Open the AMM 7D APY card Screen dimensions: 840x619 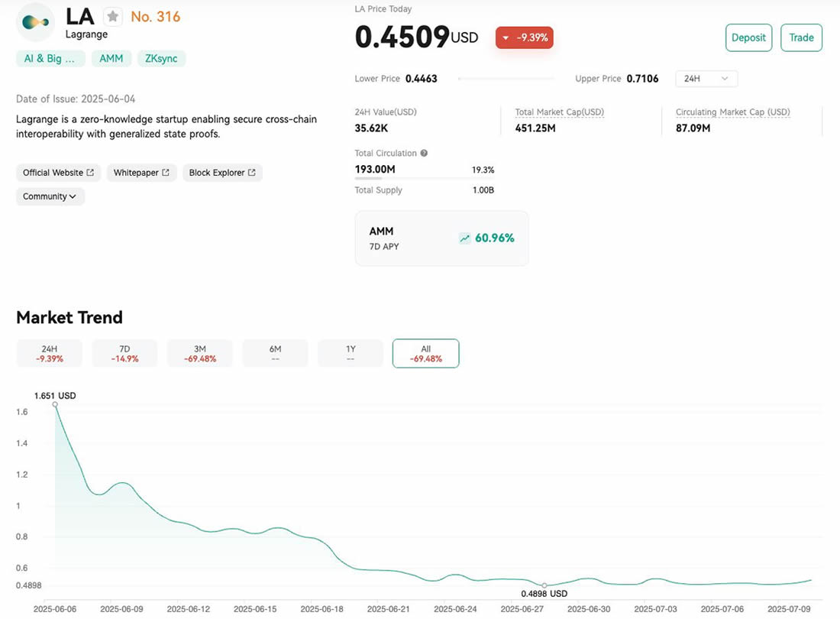coord(441,238)
